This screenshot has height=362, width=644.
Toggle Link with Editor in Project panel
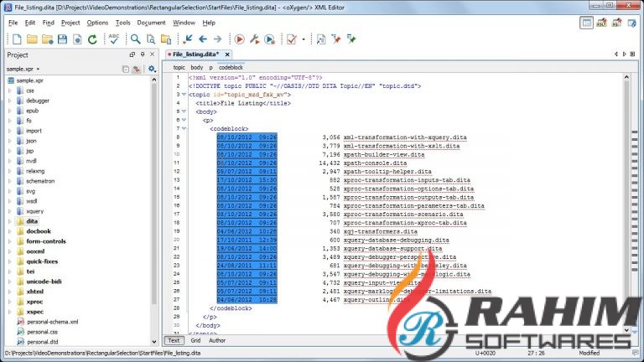[x=137, y=70]
